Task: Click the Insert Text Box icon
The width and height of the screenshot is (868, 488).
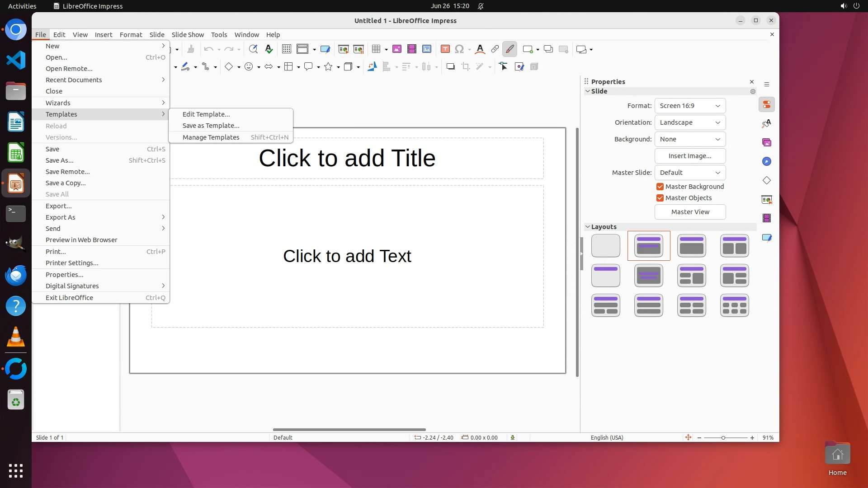Action: [x=445, y=49]
